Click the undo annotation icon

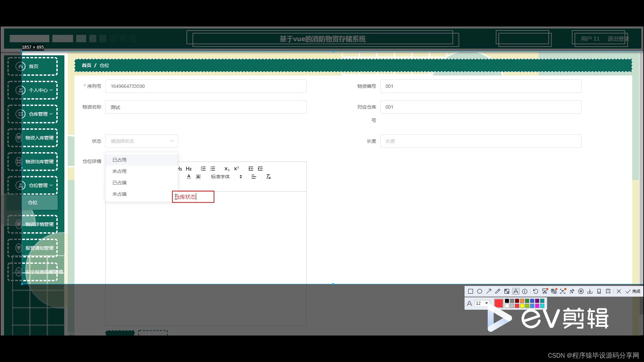point(536,291)
